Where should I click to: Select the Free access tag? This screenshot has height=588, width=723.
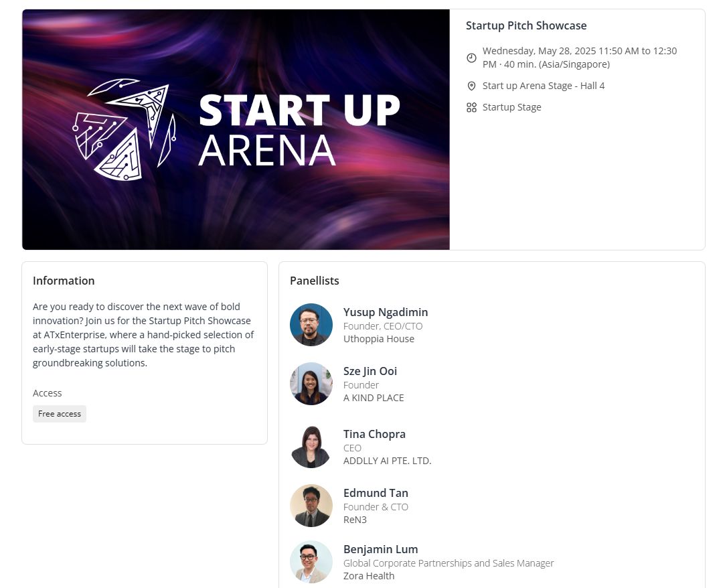click(x=60, y=414)
